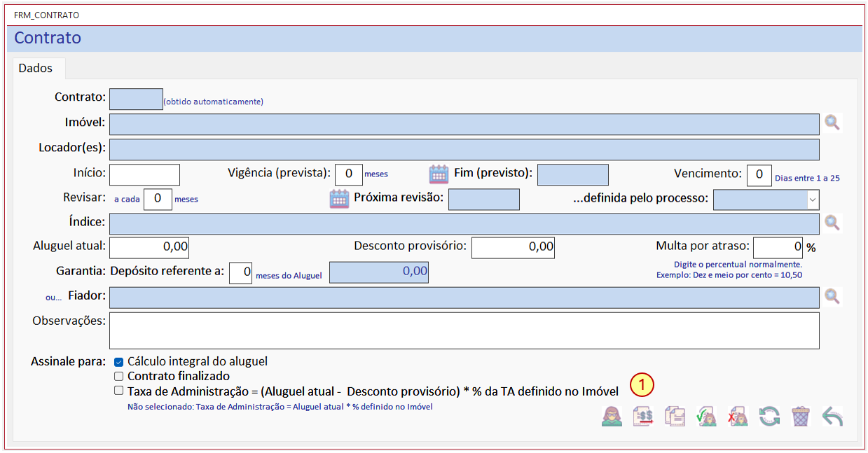Open the calendar icon next to Fim (previsto)
This screenshot has height=453, width=868.
(439, 174)
